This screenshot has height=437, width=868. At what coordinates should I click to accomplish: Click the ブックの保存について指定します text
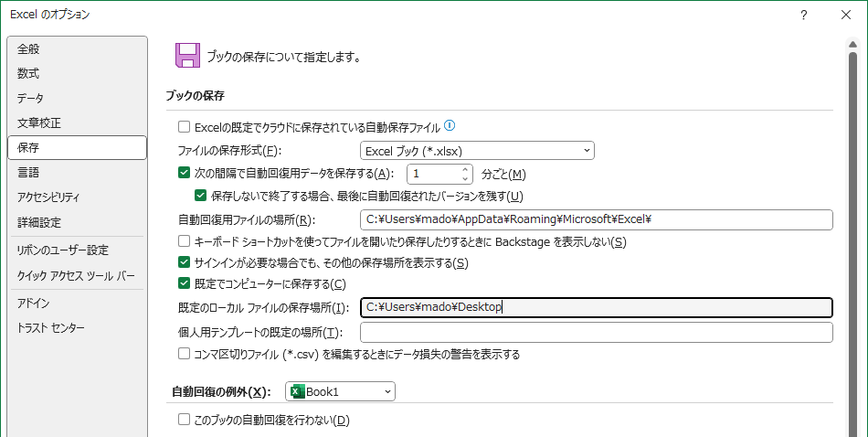pos(284,57)
